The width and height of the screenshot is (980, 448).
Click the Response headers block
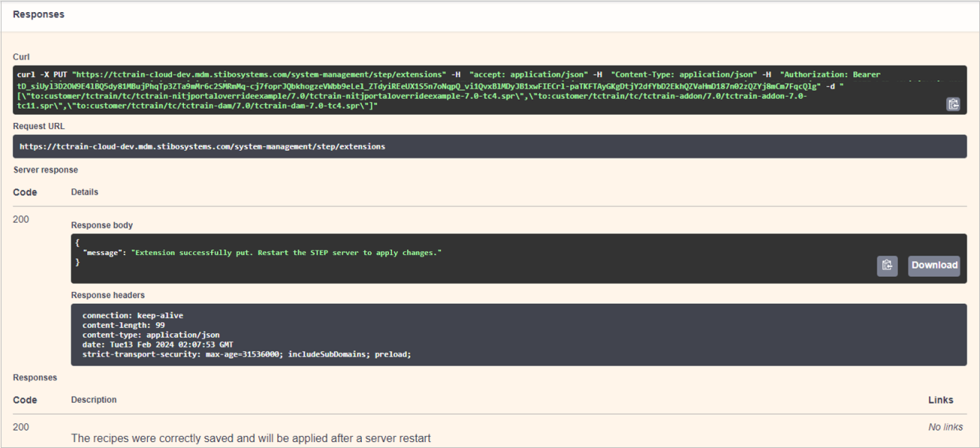[x=519, y=334]
